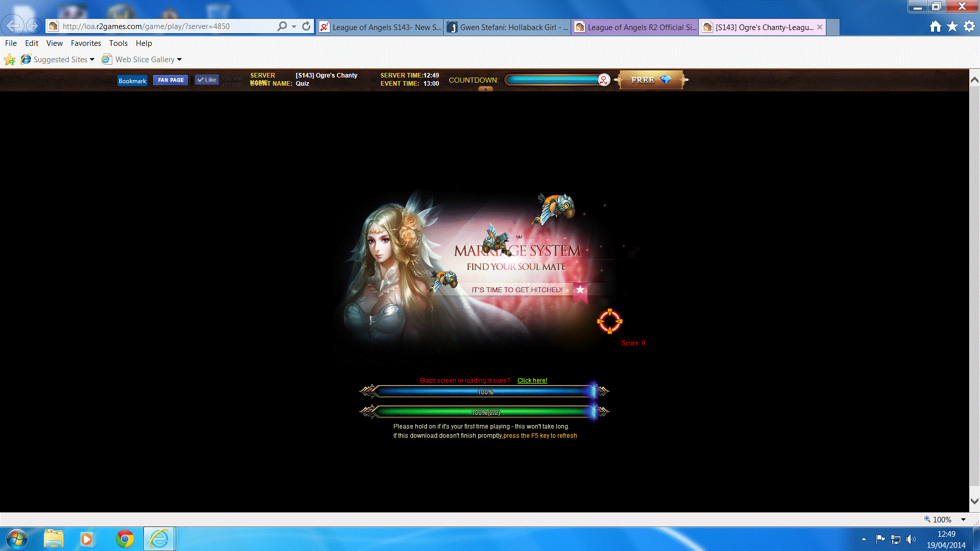Shoot the flying robot bird at top
This screenshot has height=551, width=980.
click(555, 207)
